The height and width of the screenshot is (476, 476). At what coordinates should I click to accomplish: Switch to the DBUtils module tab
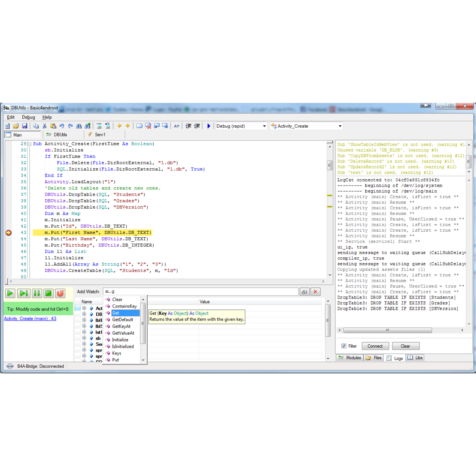pos(60,135)
